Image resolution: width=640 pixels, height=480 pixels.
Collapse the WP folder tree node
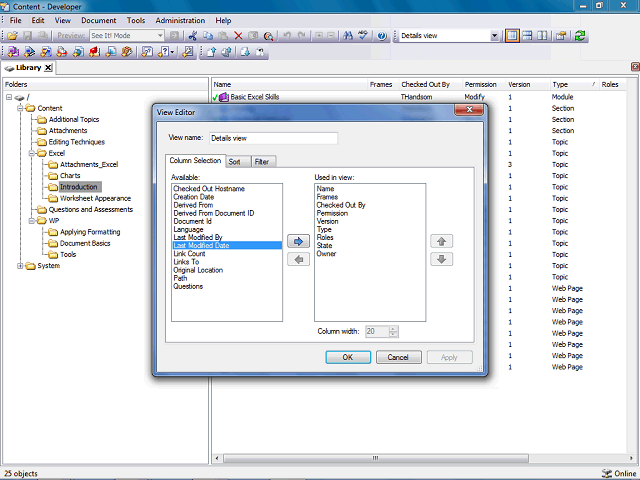pos(31,221)
